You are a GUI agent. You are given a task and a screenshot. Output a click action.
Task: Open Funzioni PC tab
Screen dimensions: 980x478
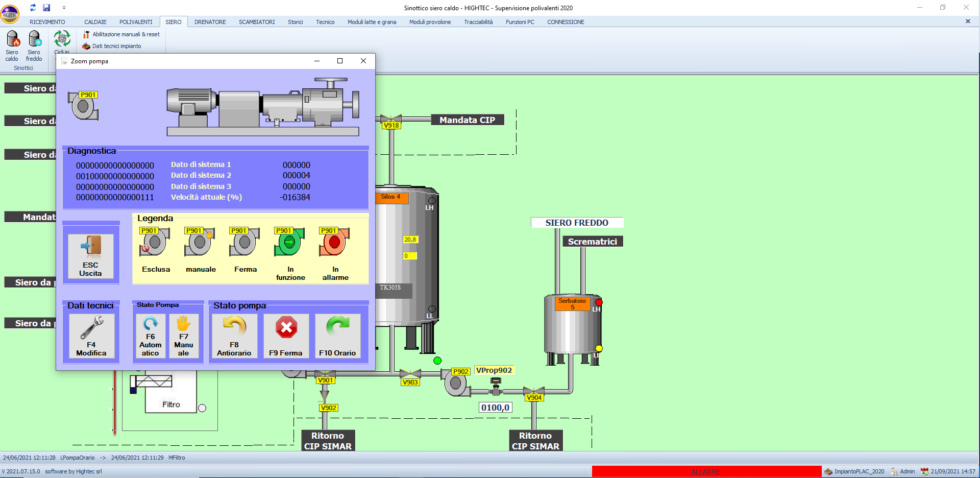click(520, 22)
